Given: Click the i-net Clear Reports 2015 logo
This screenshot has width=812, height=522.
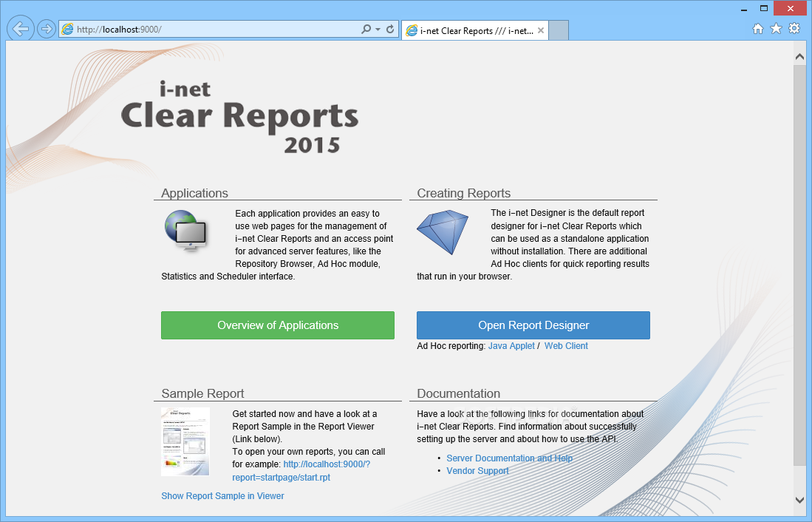Looking at the screenshot, I should [240, 117].
